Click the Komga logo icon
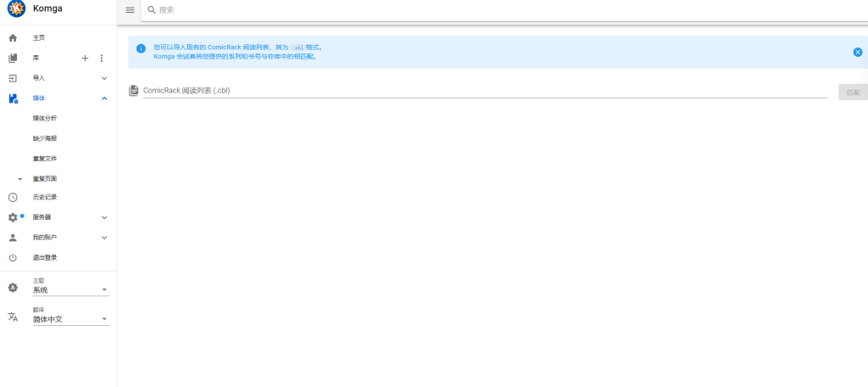The width and height of the screenshot is (868, 387). click(x=16, y=9)
